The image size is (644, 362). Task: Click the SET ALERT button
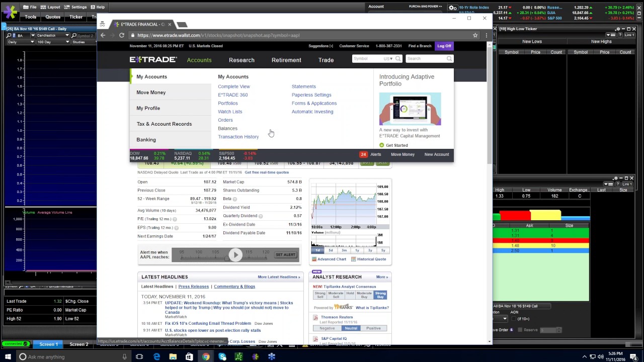click(x=285, y=255)
